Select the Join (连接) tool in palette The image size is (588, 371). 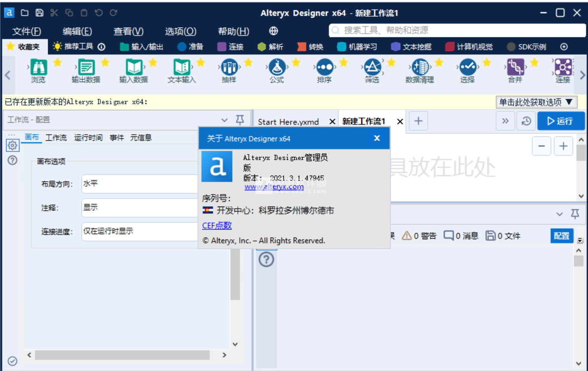(563, 68)
